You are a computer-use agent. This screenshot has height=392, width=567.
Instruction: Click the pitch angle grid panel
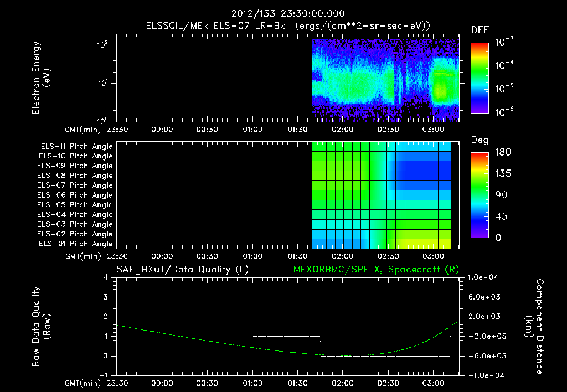coord(382,195)
